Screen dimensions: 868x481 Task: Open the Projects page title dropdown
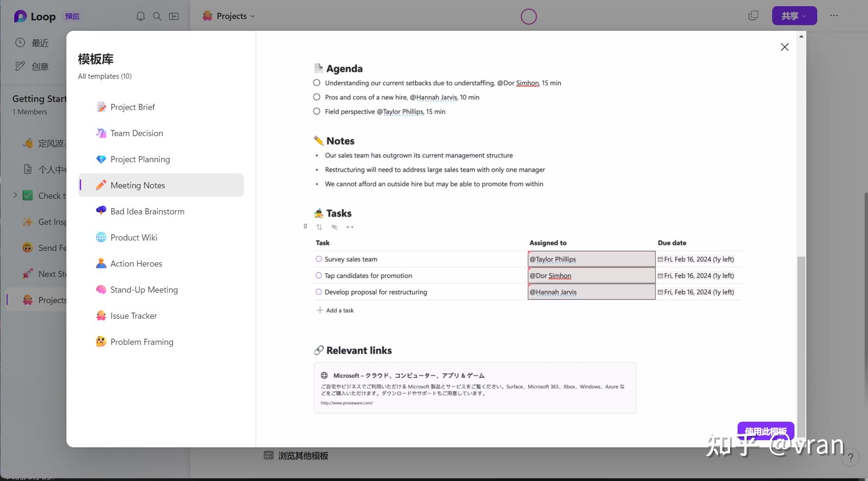[x=229, y=16]
